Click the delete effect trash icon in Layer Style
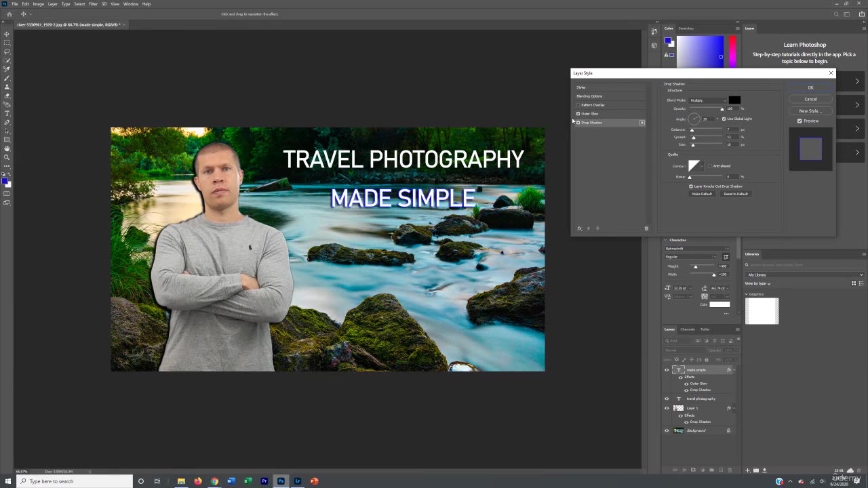Screen dimensions: 868x488 click(646, 228)
